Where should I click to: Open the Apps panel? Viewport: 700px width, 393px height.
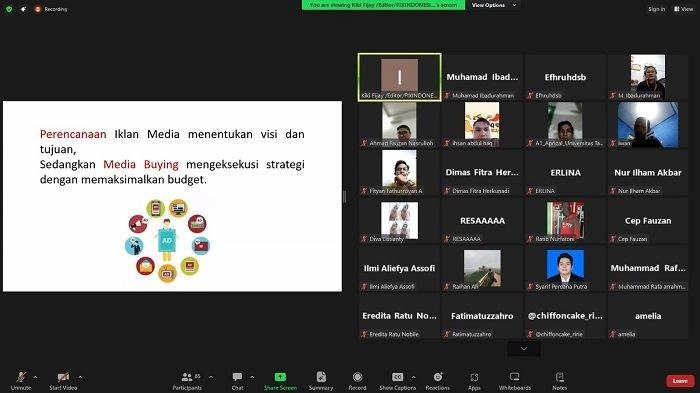click(474, 380)
